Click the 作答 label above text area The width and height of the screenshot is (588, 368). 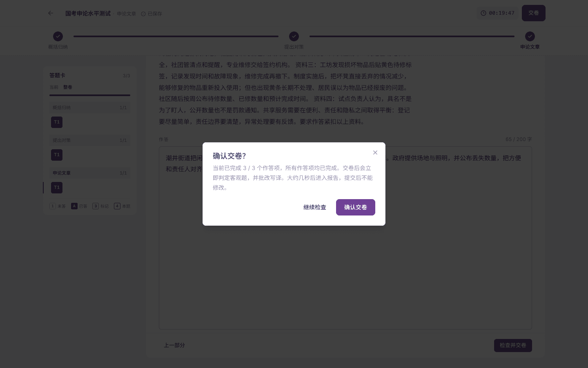click(x=163, y=139)
